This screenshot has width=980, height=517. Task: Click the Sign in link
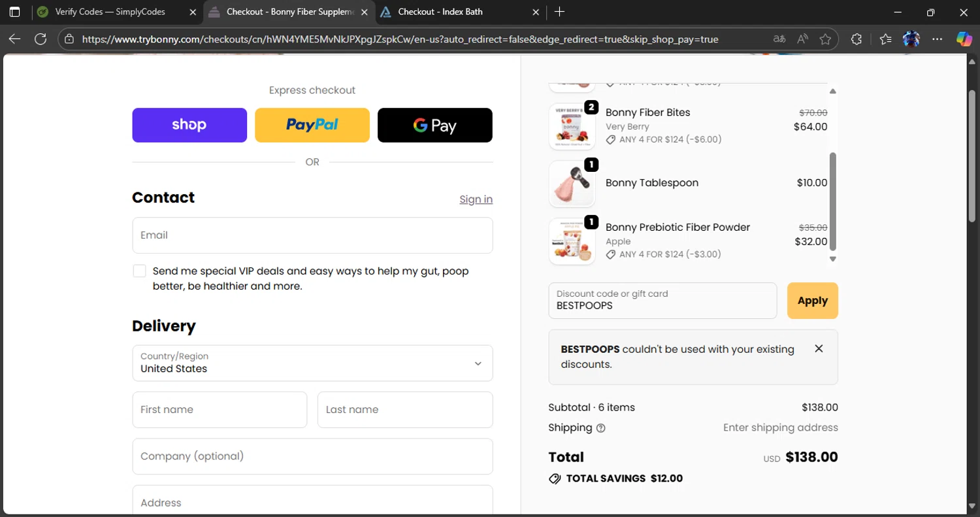tap(476, 199)
